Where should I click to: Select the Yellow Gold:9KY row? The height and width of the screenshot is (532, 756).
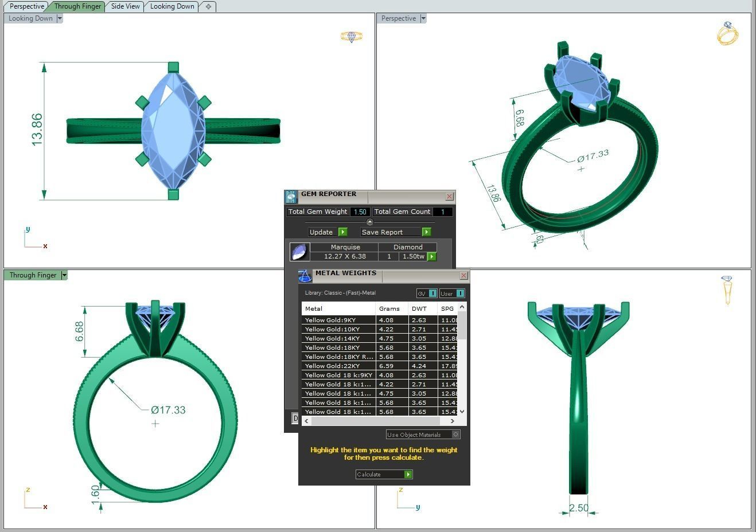click(380, 320)
